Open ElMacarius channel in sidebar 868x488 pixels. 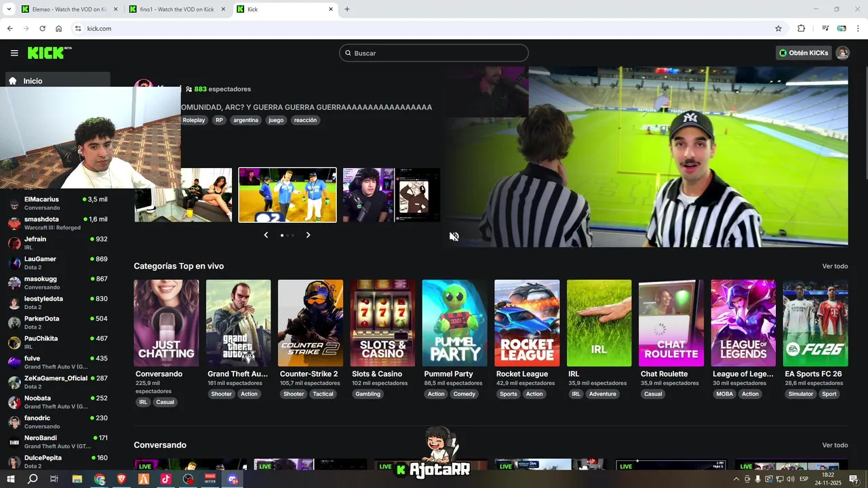tap(58, 203)
